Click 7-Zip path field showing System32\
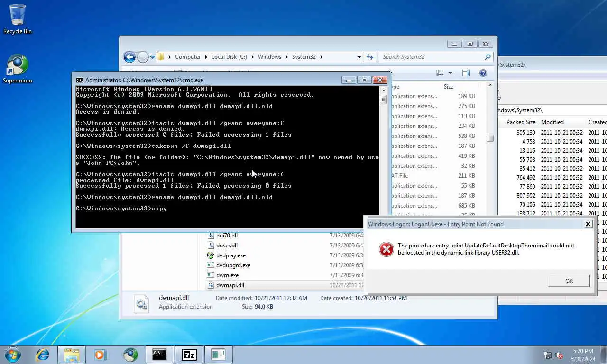The width and height of the screenshot is (607, 364). pos(552,110)
